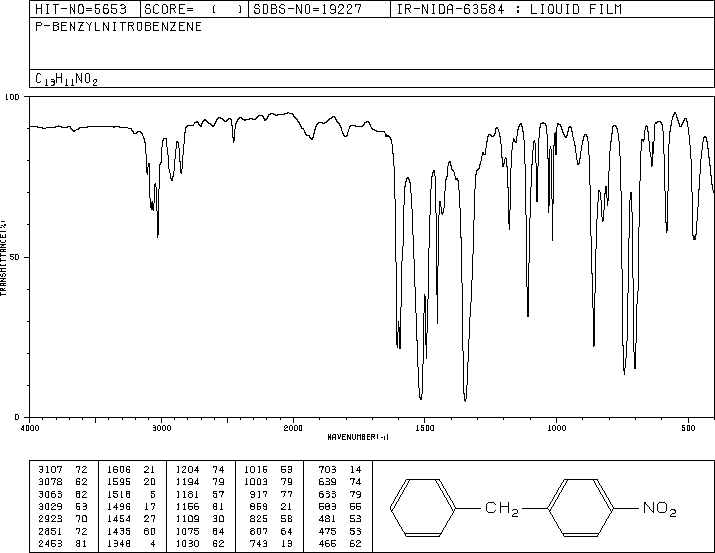Click the HIT-NO=5653 header field
The image size is (715, 553).
(x=81, y=9)
